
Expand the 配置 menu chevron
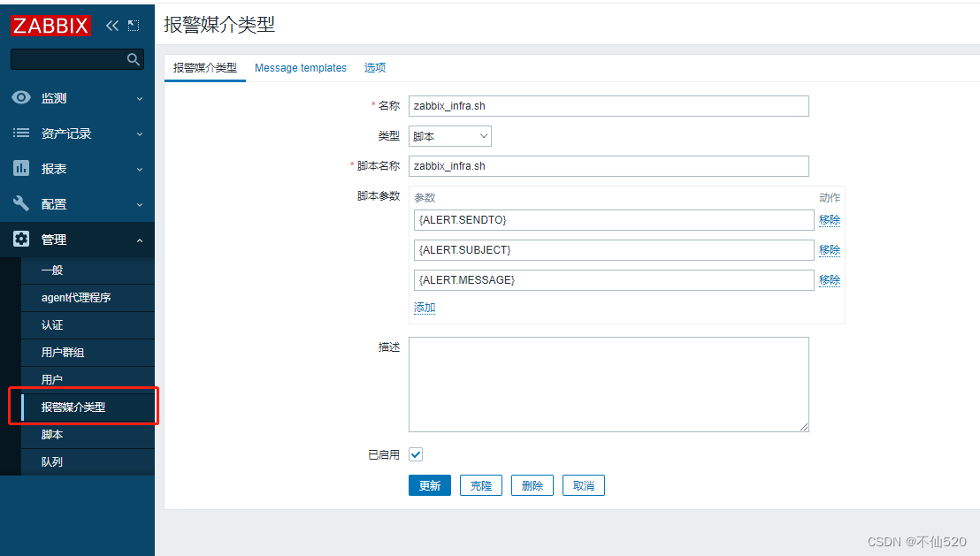point(140,205)
